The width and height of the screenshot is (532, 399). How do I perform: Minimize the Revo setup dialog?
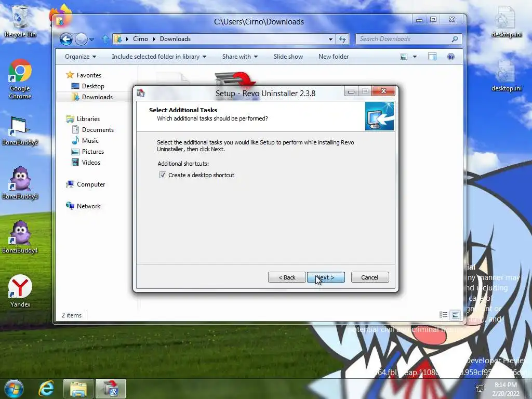(x=351, y=91)
